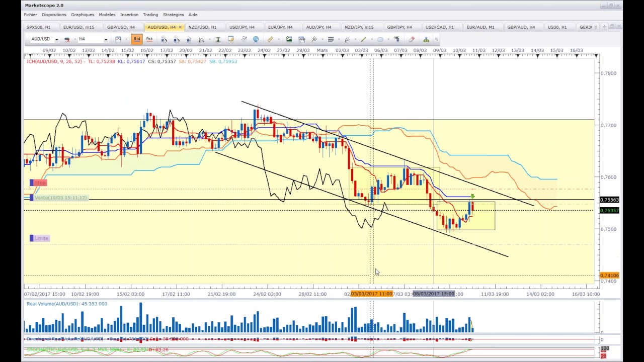The height and width of the screenshot is (362, 644).
Task: Expand the ellipse shape dropdown arrow
Action: [388, 39]
